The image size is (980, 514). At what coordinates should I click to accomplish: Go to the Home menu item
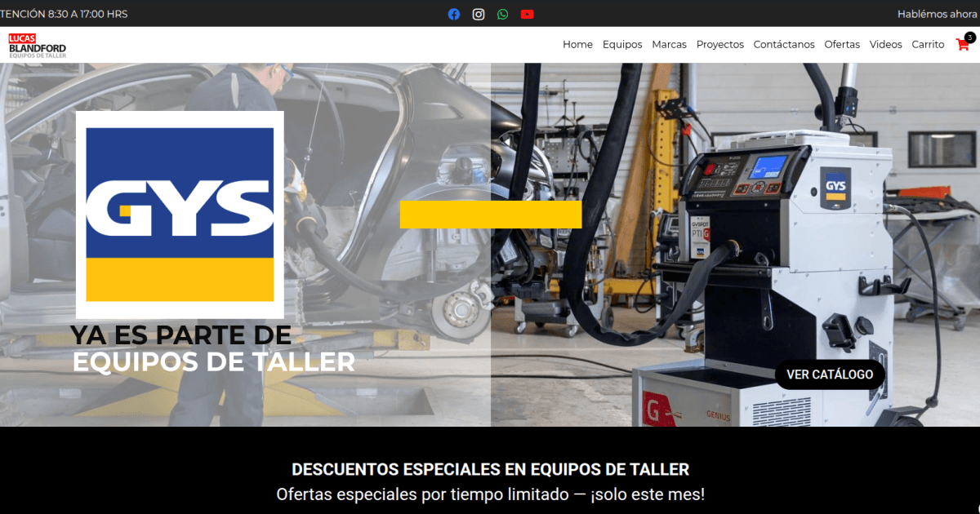(577, 45)
